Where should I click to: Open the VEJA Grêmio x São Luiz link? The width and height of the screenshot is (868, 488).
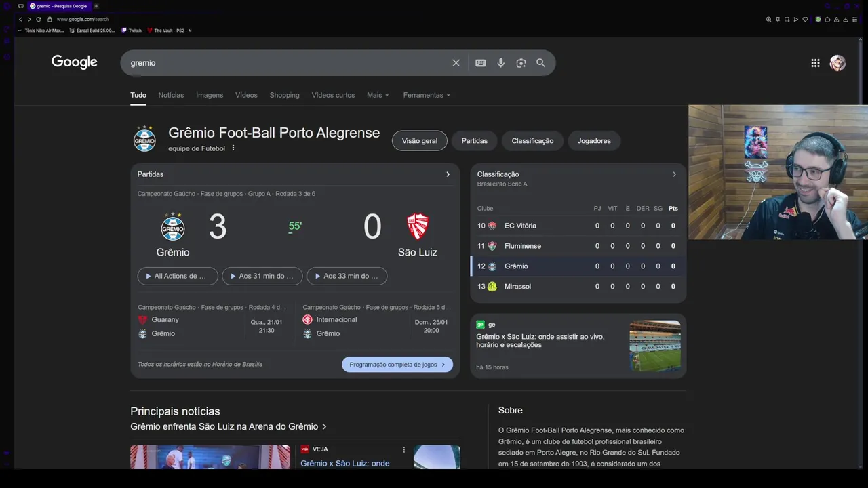345,464
